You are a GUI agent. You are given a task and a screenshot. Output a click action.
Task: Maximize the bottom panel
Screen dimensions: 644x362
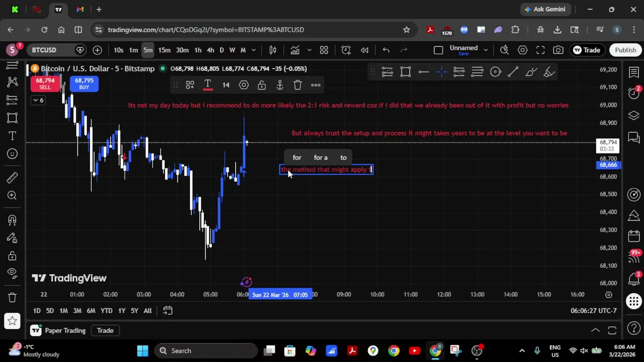tap(612, 330)
